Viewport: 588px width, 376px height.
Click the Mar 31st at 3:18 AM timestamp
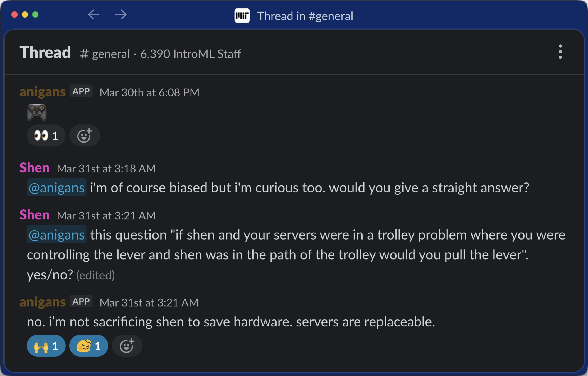(106, 169)
